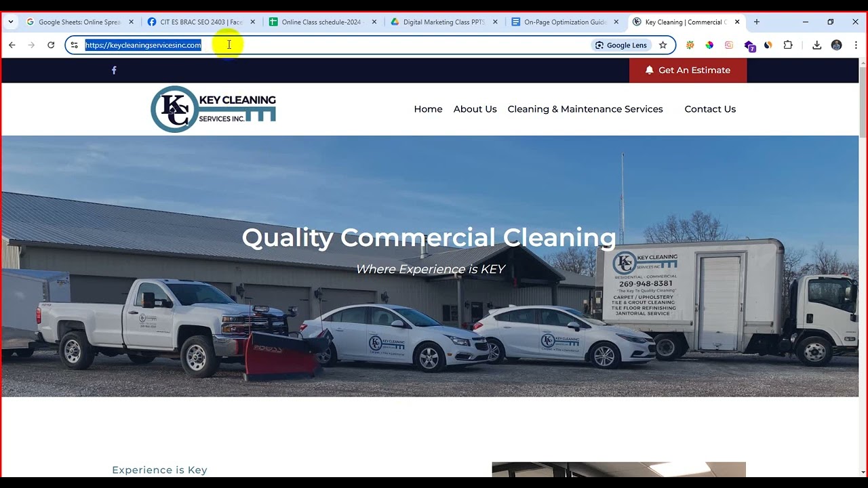Open the orange and navy circle extension icon

click(768, 45)
